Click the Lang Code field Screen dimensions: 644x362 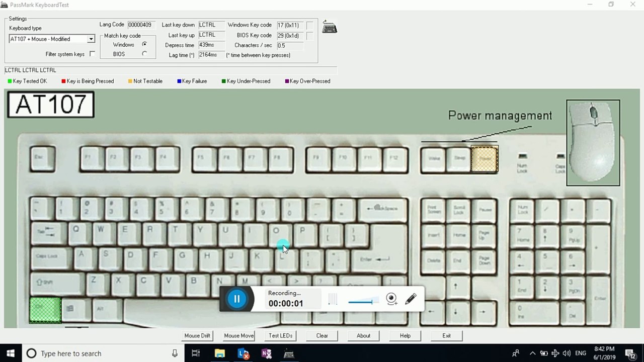coord(142,25)
